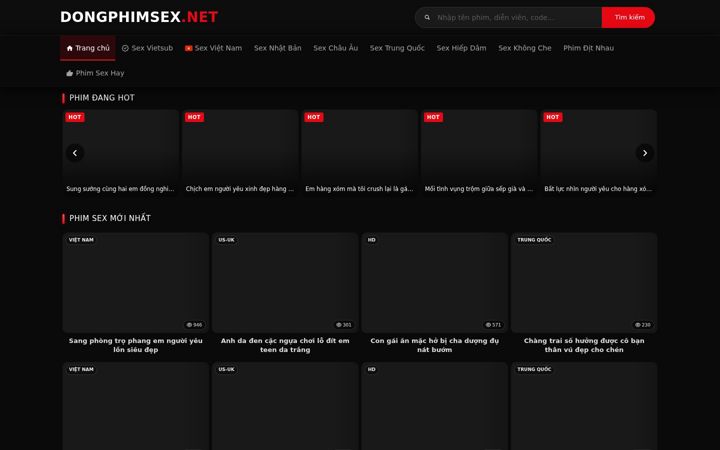Open hot card titled 'Mối tình vụng trộm'
This screenshot has height=450, width=720.
478,153
